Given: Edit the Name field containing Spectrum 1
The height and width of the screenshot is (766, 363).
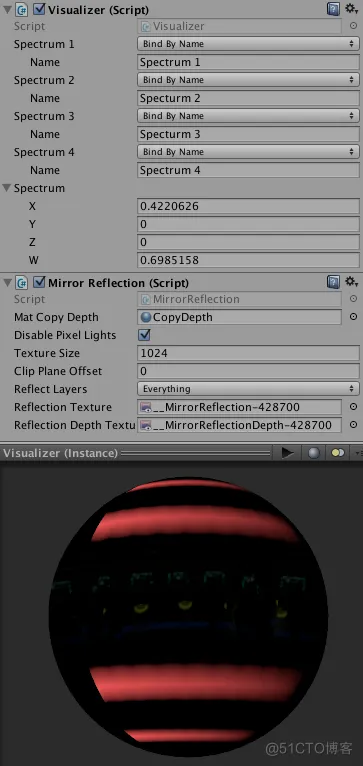Looking at the screenshot, I should pyautogui.click(x=248, y=62).
